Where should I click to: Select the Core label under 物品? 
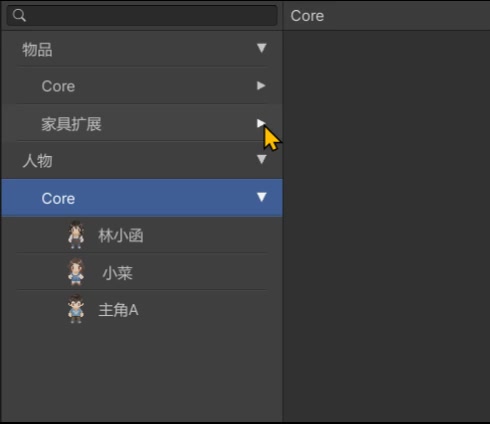tap(58, 86)
